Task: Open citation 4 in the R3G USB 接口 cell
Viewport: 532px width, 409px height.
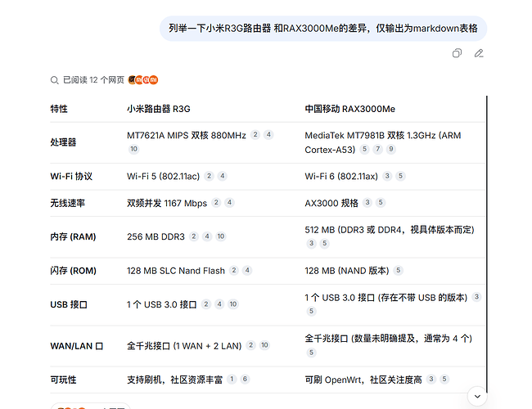Action: point(219,304)
